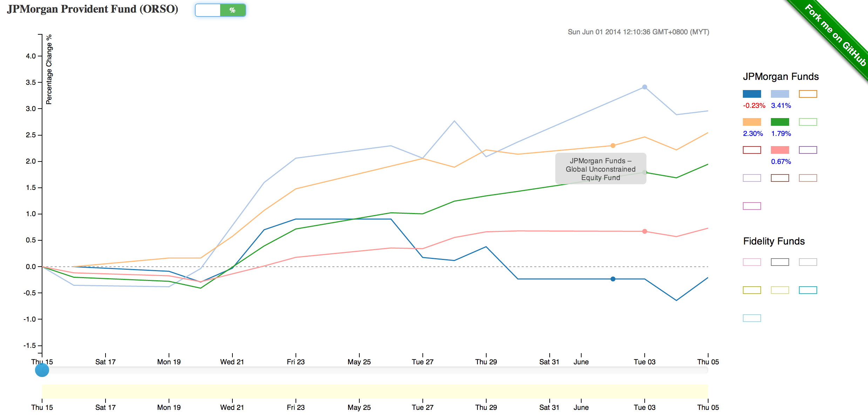
Task: Click the Fidelity Funds legend heading
Action: point(774,241)
